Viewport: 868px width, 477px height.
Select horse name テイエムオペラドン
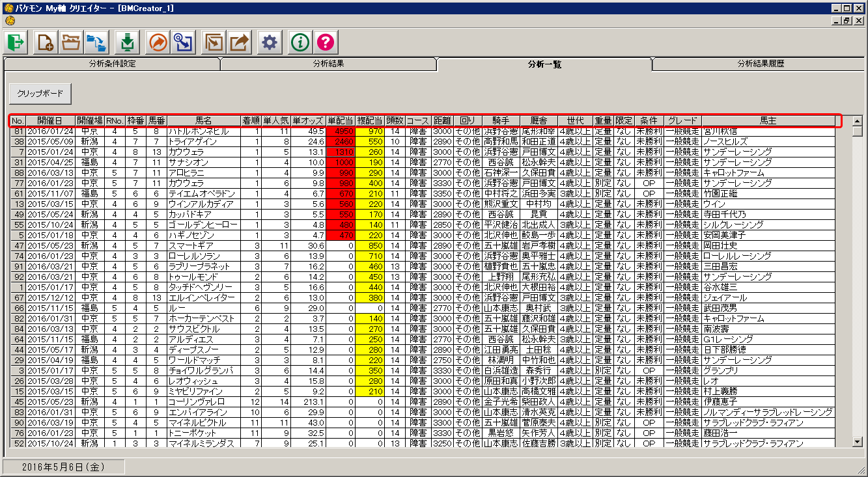203,193
